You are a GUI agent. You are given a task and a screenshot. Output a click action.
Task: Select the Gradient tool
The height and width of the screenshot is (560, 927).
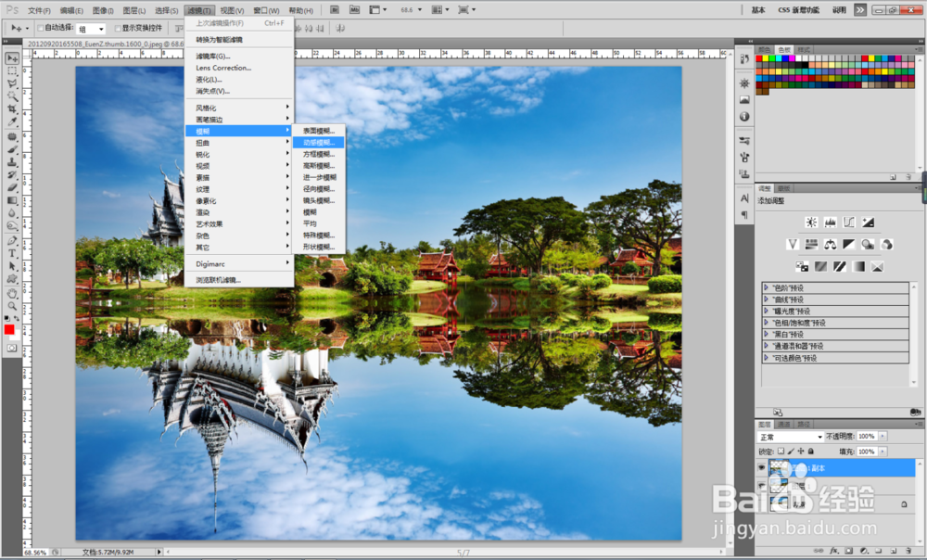[x=12, y=200]
